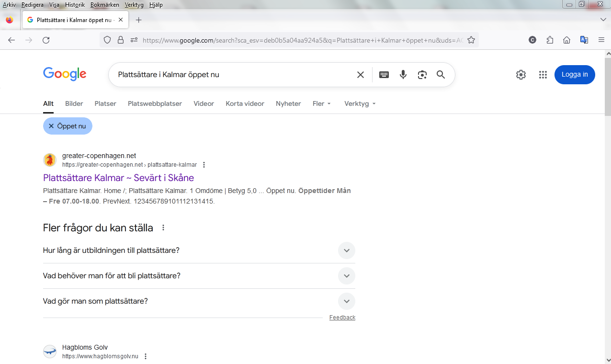Open the Bokmärken menu
The height and width of the screenshot is (364, 611).
104,5
